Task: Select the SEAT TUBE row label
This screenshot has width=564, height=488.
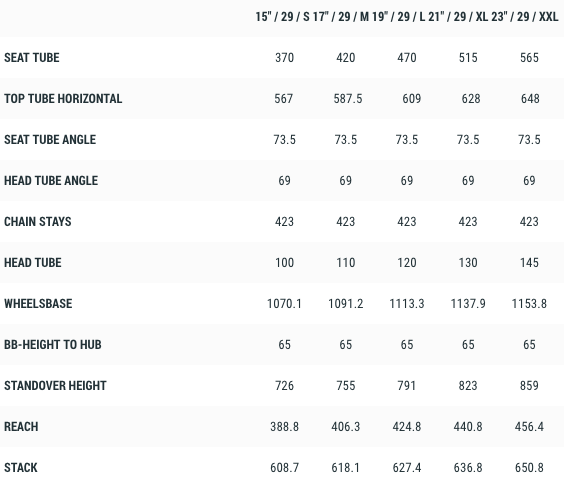Action: [32, 58]
